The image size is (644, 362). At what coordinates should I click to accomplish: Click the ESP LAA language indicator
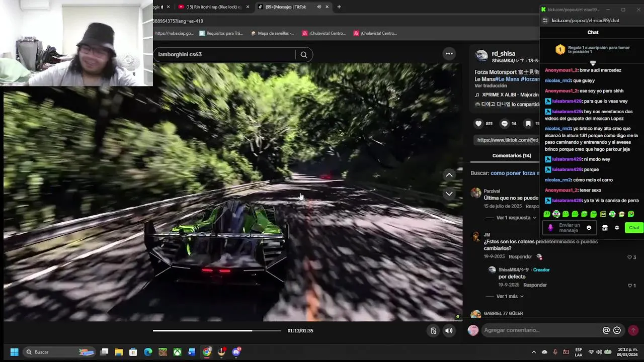point(579,352)
